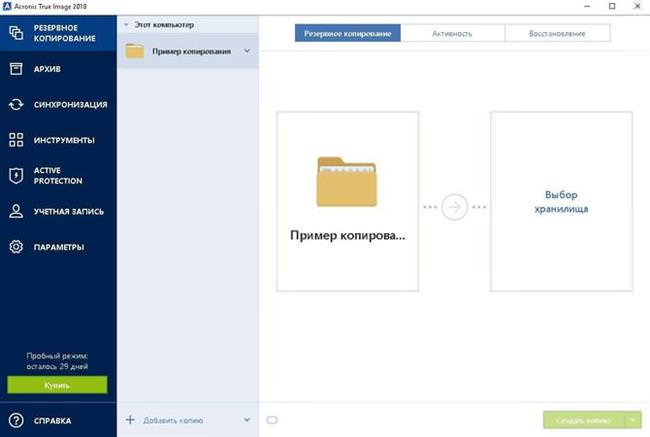Click the Пример копирова... source name
This screenshot has width=650, height=437.
click(347, 235)
